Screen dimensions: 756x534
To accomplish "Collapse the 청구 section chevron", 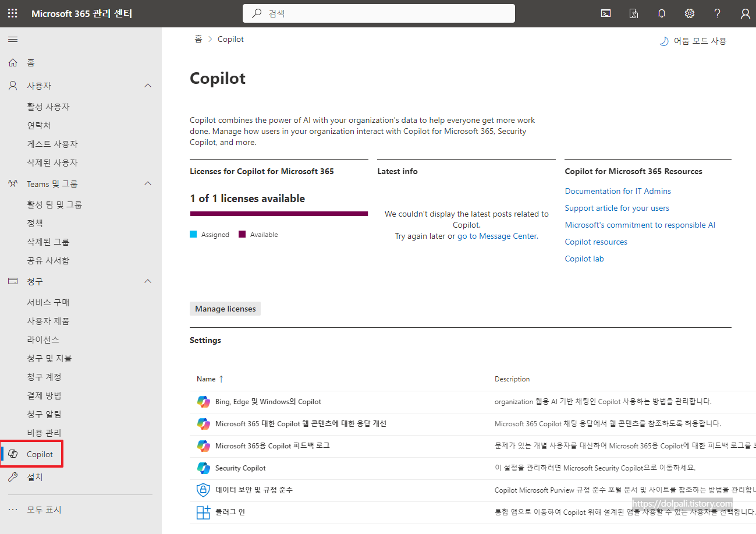I will tap(148, 281).
